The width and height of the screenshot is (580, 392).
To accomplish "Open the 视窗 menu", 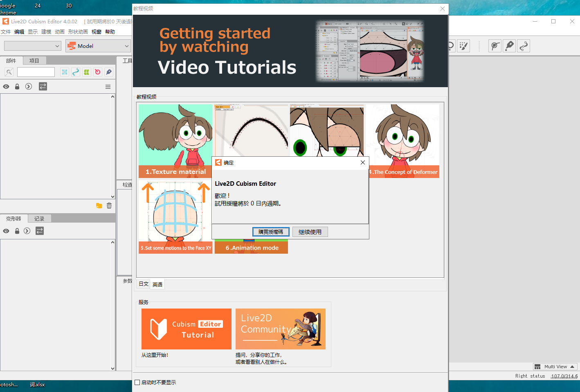I will pos(97,32).
